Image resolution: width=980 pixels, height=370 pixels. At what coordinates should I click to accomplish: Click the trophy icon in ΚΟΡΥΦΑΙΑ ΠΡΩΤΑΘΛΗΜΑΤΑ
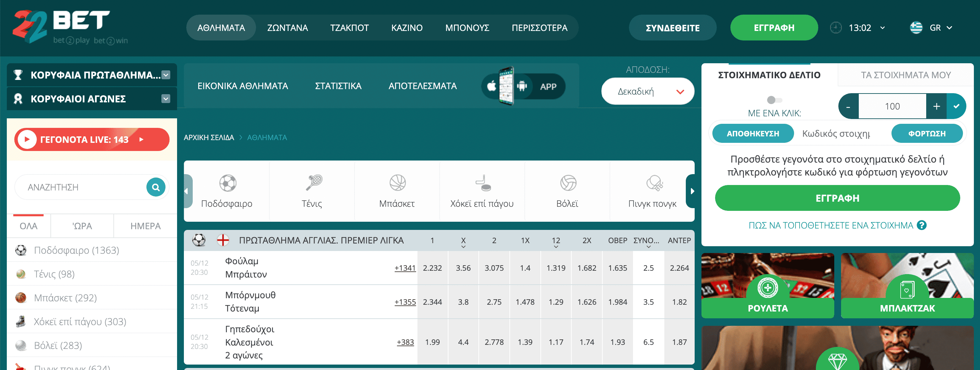pos(18,75)
